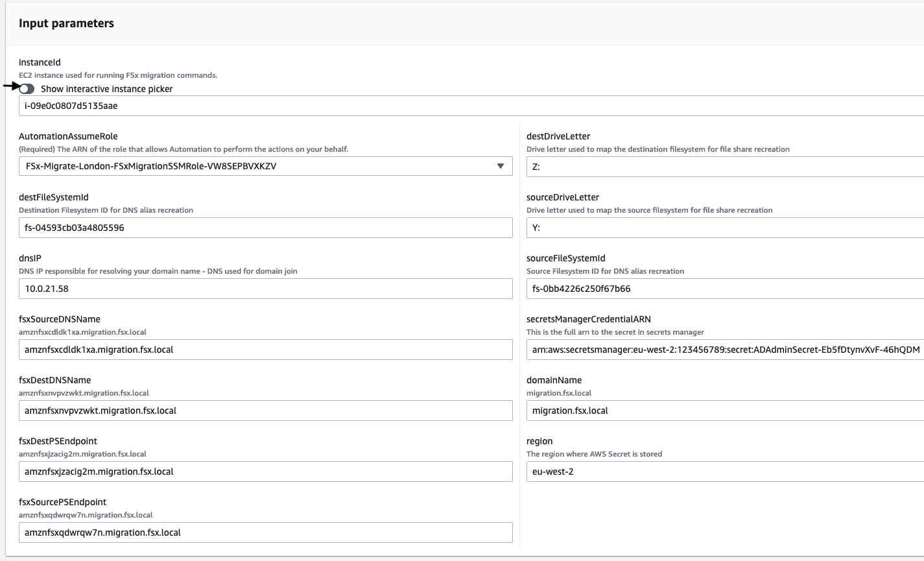Select the destDriveLetter field showing Z:
Viewport: 924px width, 561px height.
pyautogui.click(x=713, y=166)
